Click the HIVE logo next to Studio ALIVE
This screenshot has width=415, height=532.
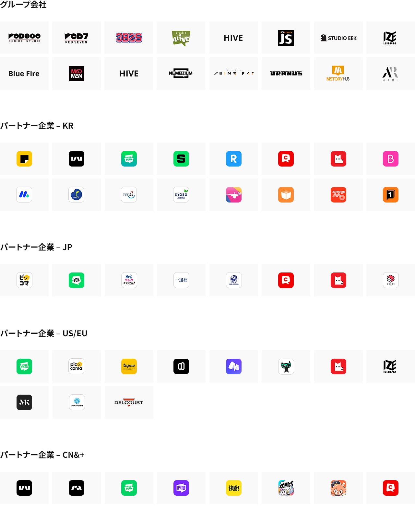tap(233, 38)
